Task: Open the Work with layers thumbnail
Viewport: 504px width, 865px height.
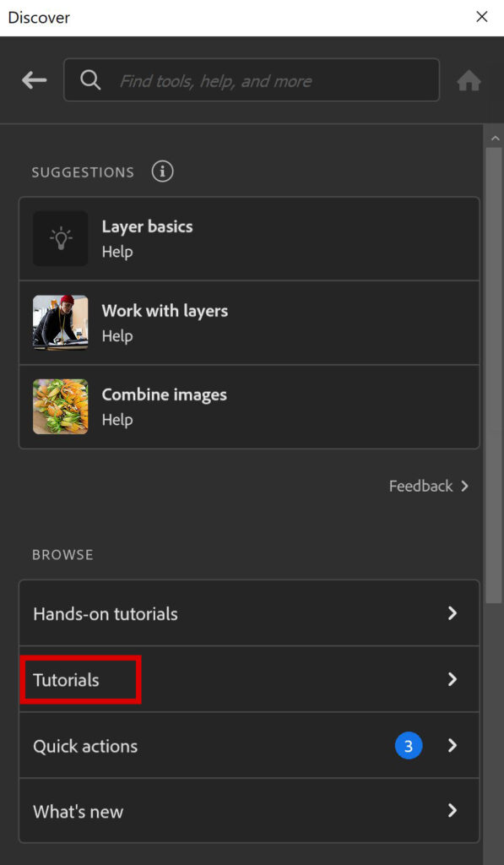Action: 60,323
